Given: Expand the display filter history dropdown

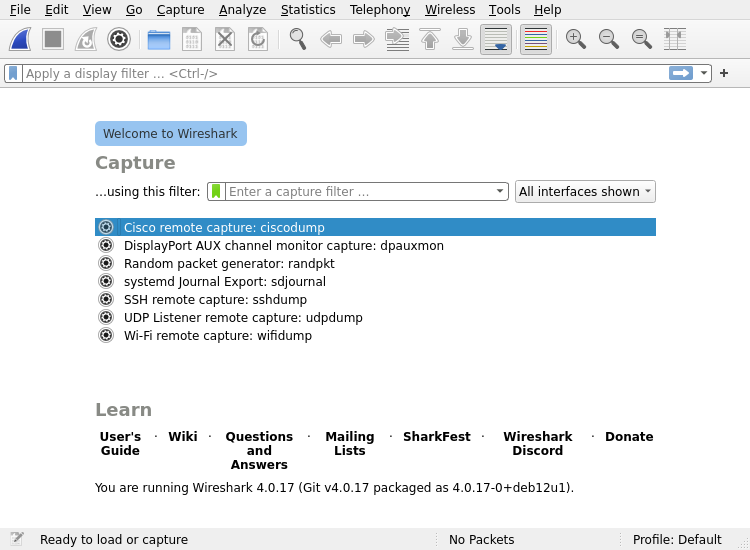Looking at the screenshot, I should [x=704, y=73].
